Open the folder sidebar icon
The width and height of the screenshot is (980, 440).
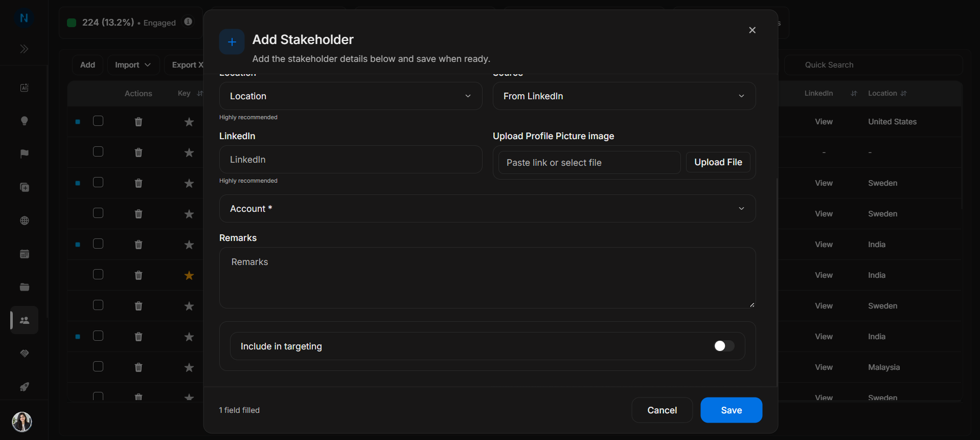[x=24, y=287]
